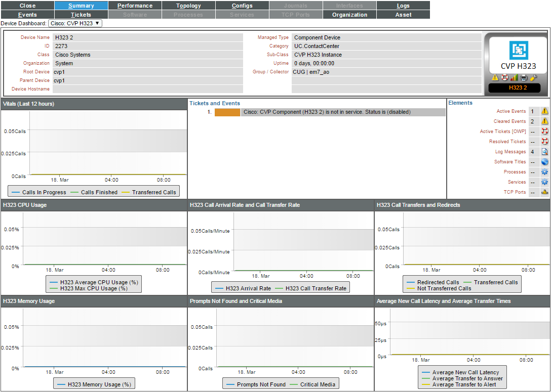Toggle Average Transfer to Alert legend series
The width and height of the screenshot is (551, 392).
tap(459, 384)
